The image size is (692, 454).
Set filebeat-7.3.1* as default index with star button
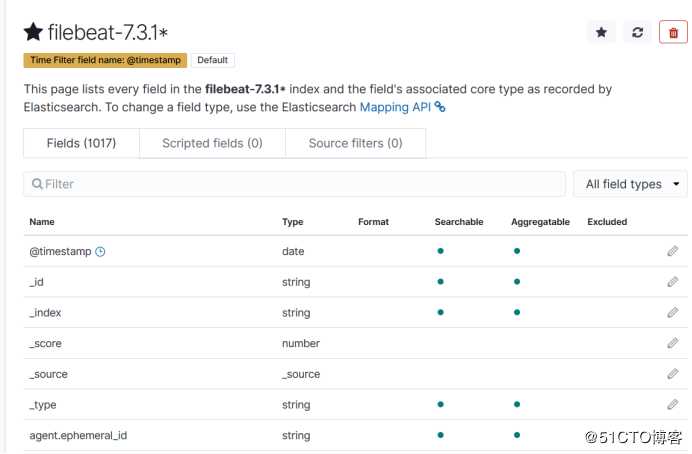pyautogui.click(x=601, y=32)
